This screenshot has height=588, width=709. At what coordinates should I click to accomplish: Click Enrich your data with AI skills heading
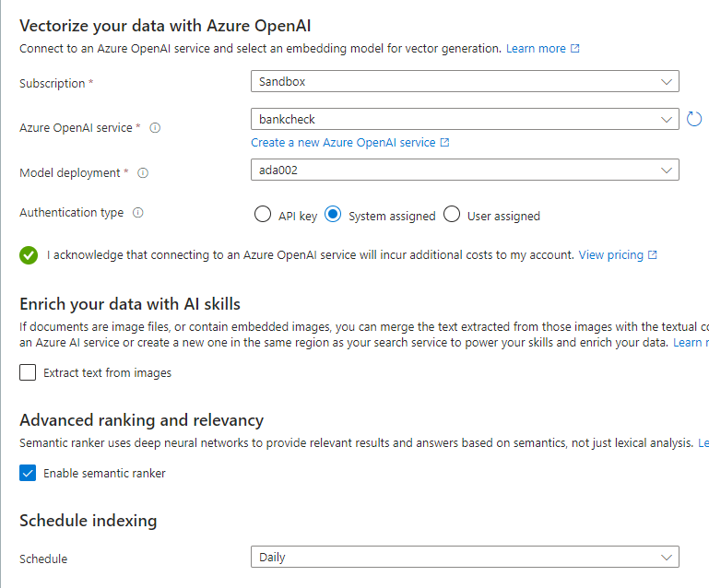tap(130, 304)
